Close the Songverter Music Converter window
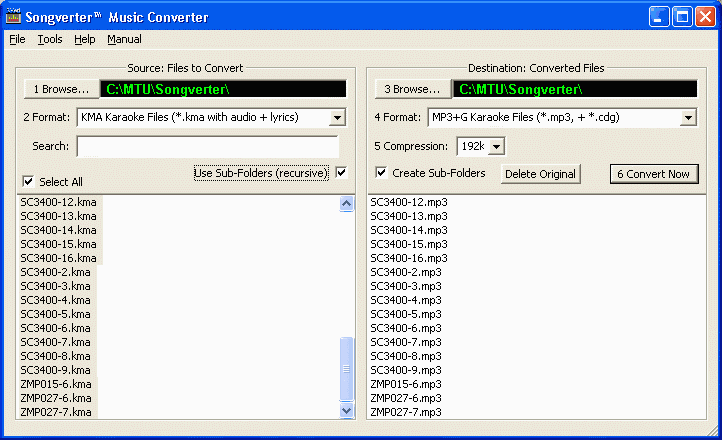Viewport: 722px width, 440px height. click(x=705, y=17)
